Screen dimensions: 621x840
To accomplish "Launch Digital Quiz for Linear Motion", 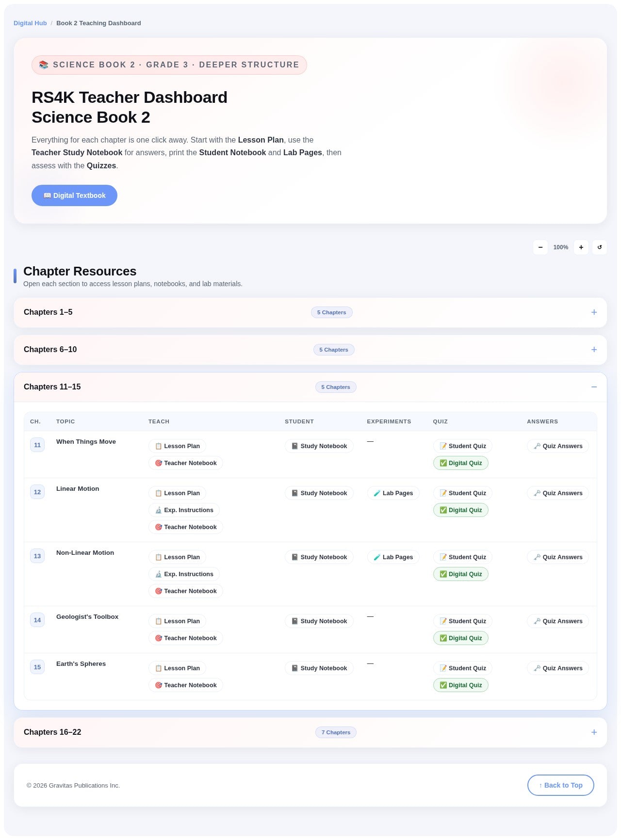I will point(460,510).
